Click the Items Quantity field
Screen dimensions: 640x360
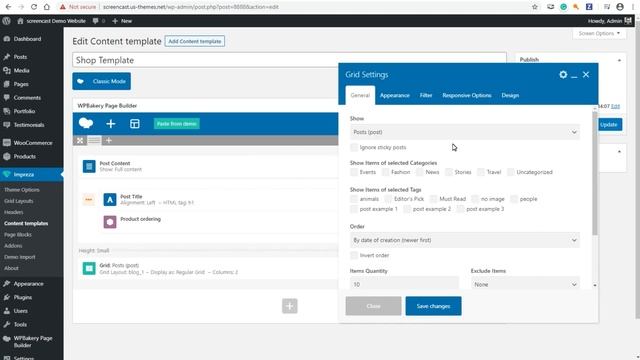click(x=404, y=284)
